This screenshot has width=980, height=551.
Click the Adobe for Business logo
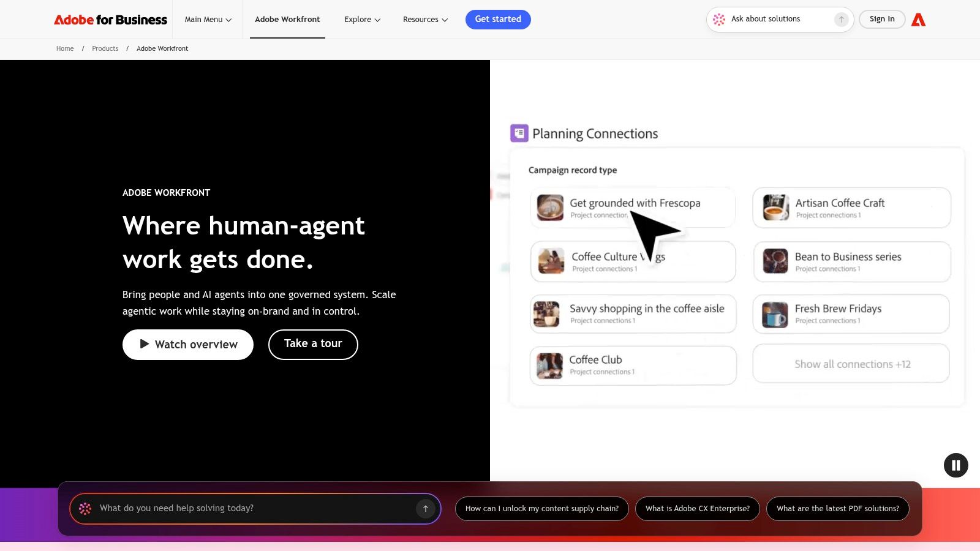(x=110, y=20)
